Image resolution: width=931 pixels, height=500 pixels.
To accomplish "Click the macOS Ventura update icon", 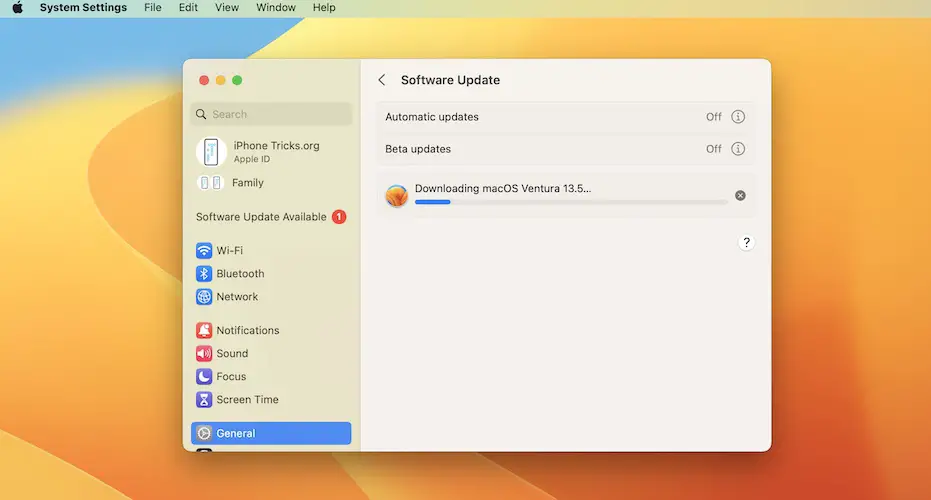I will [x=397, y=195].
